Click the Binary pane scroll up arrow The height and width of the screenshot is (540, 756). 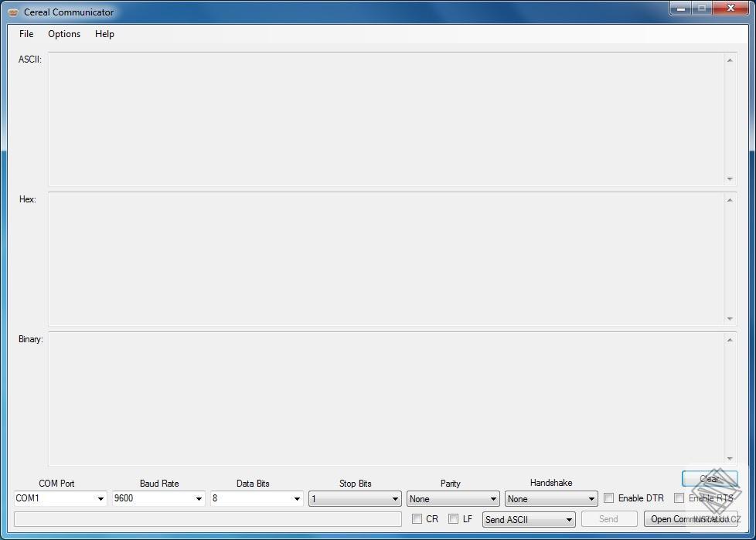pos(730,340)
